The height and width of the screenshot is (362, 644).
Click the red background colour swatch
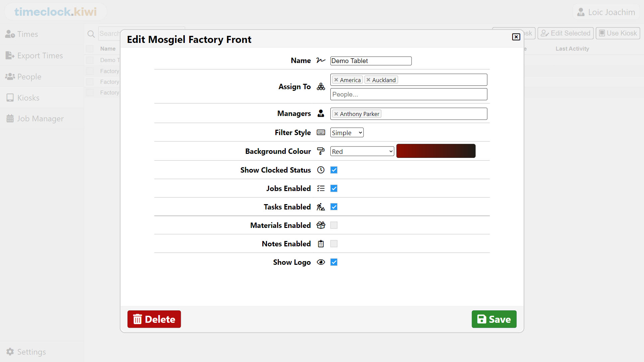pyautogui.click(x=436, y=151)
